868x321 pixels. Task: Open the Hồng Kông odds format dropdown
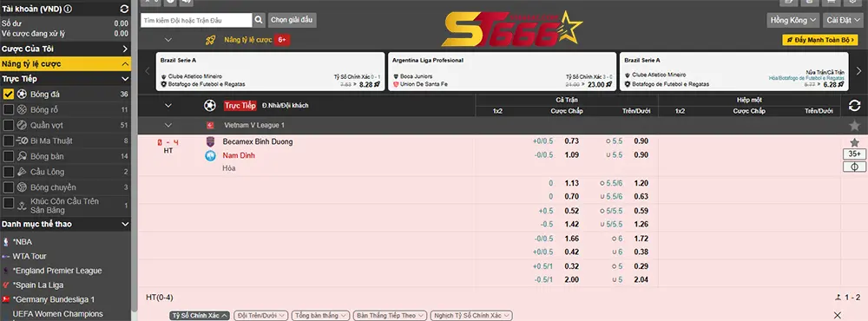pyautogui.click(x=792, y=20)
